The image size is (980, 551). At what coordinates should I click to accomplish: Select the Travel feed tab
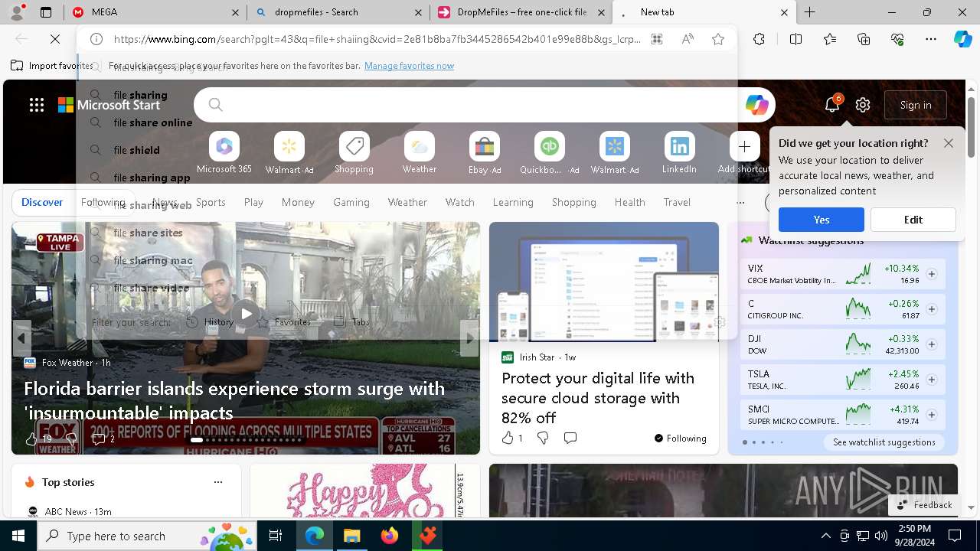pos(677,202)
